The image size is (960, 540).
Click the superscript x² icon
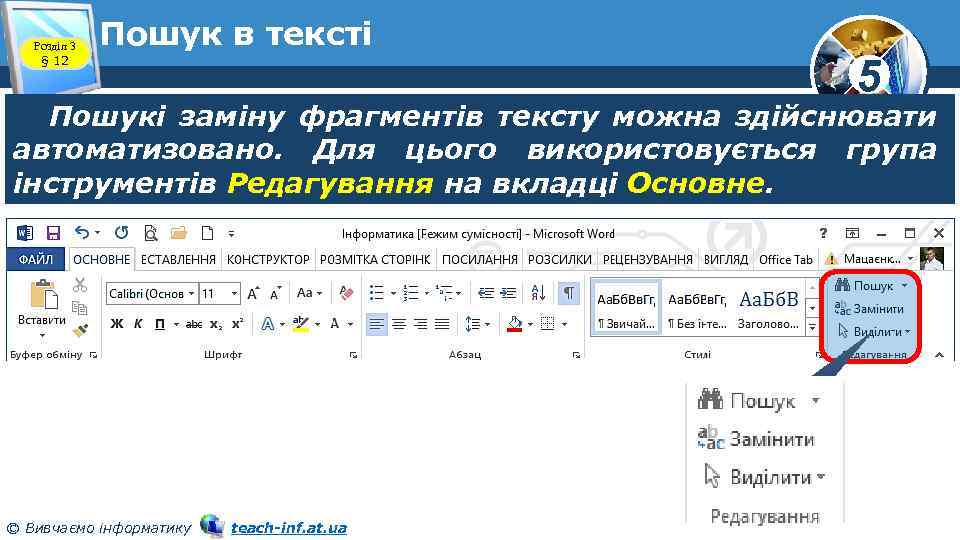(x=238, y=324)
